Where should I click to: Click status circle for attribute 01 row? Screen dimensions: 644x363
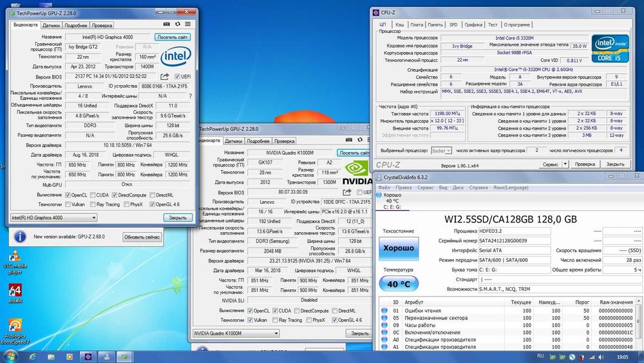(384, 311)
